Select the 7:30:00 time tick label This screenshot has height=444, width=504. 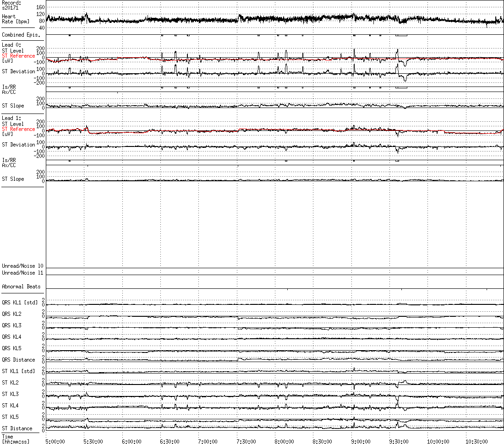point(246,441)
